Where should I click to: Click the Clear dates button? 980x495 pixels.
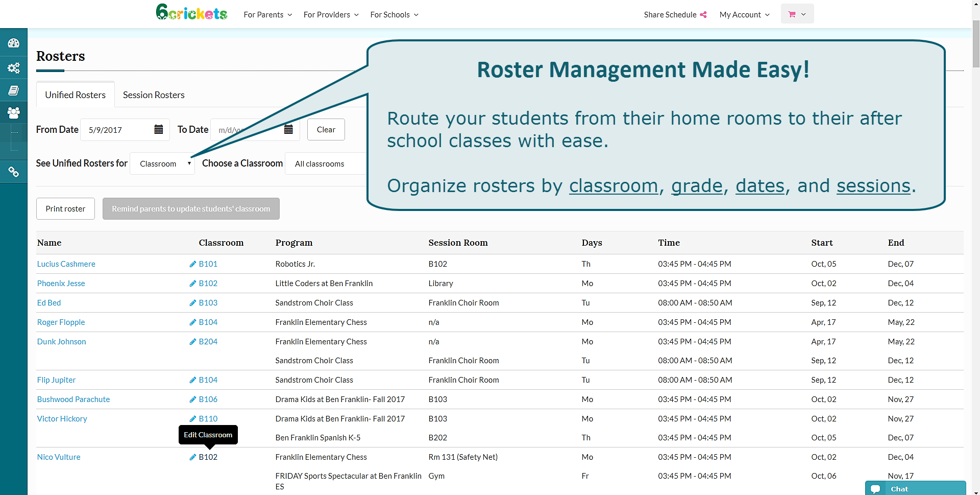[x=326, y=130]
